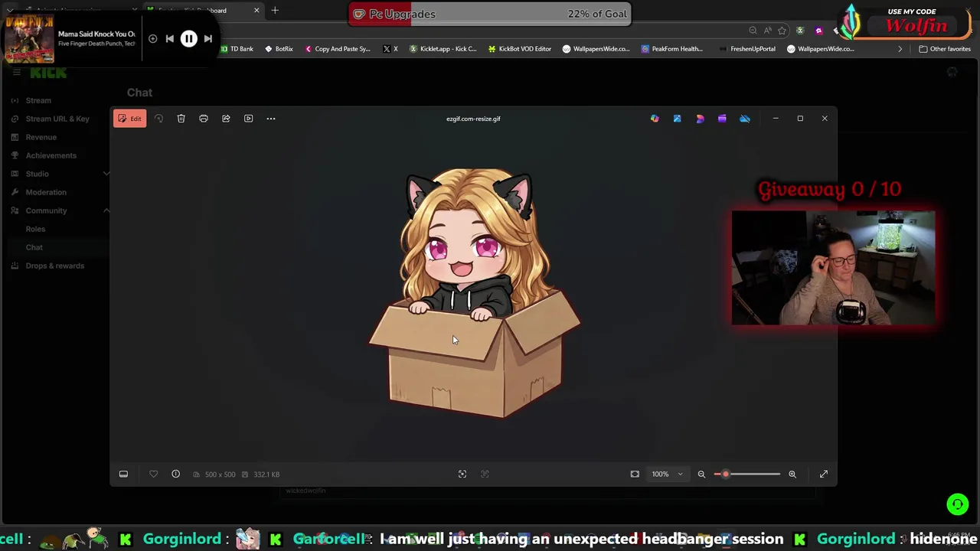980x551 pixels.
Task: Open the 100% zoom level dropdown
Action: tap(667, 474)
